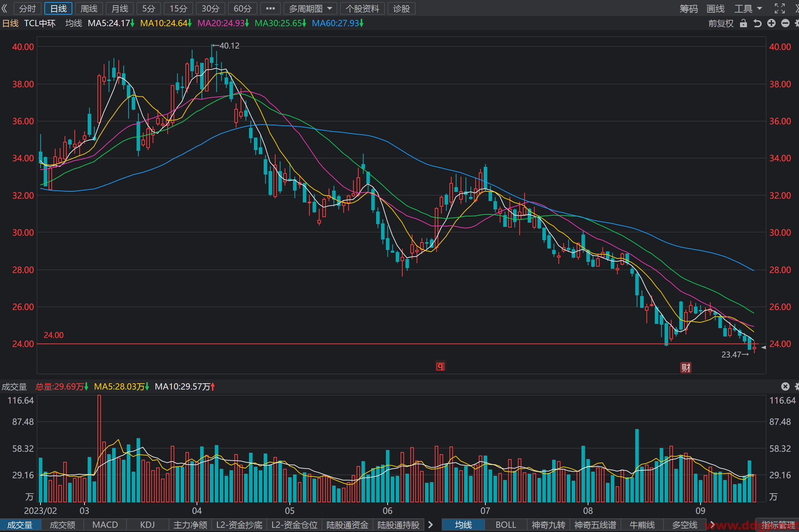Image resolution: width=799 pixels, height=532 pixels.
Task: Click the undo/reset arrow icon
Action: pos(757,23)
